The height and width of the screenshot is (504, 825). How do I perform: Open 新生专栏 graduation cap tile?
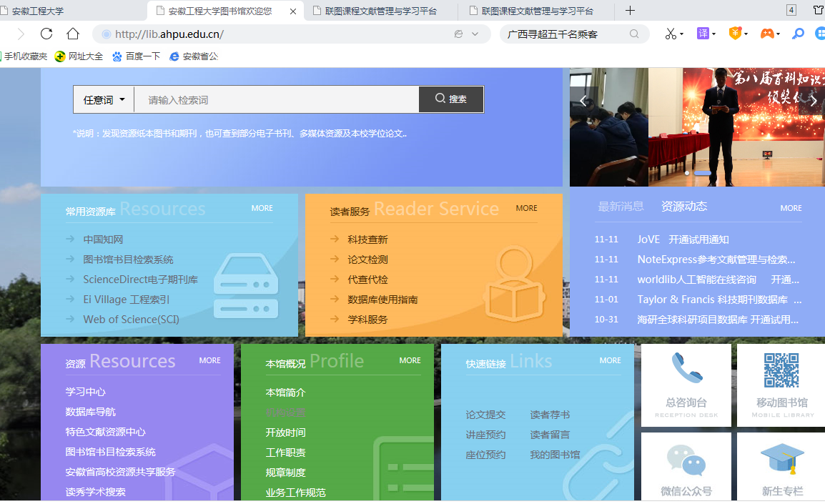[x=782, y=467]
